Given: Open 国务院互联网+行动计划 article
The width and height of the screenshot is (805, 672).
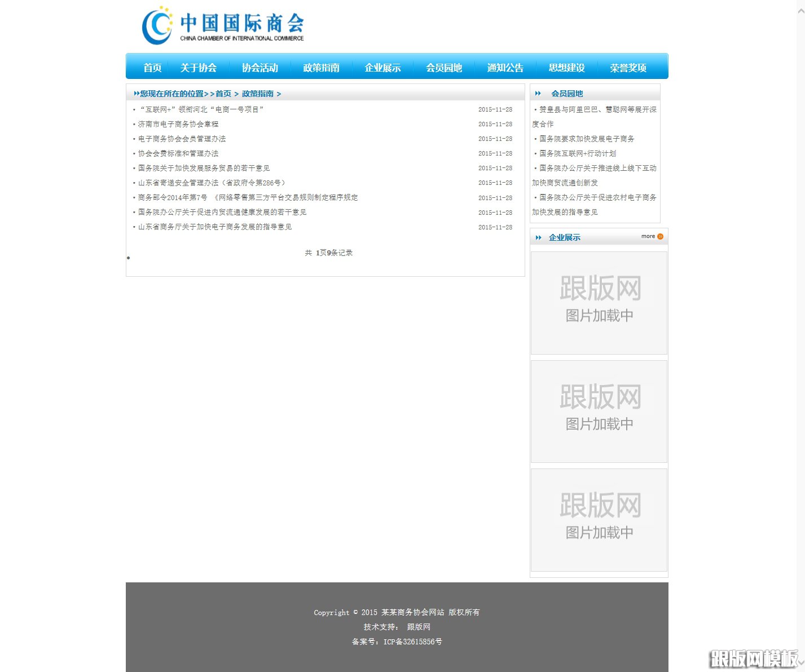Looking at the screenshot, I should (x=577, y=153).
